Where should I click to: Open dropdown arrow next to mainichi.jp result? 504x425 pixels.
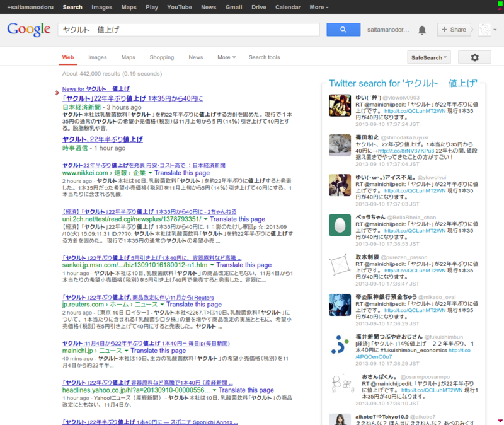pos(127,351)
